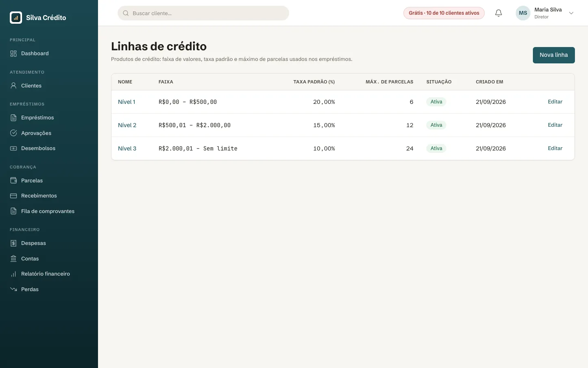Open notifications bell

pos(499,13)
